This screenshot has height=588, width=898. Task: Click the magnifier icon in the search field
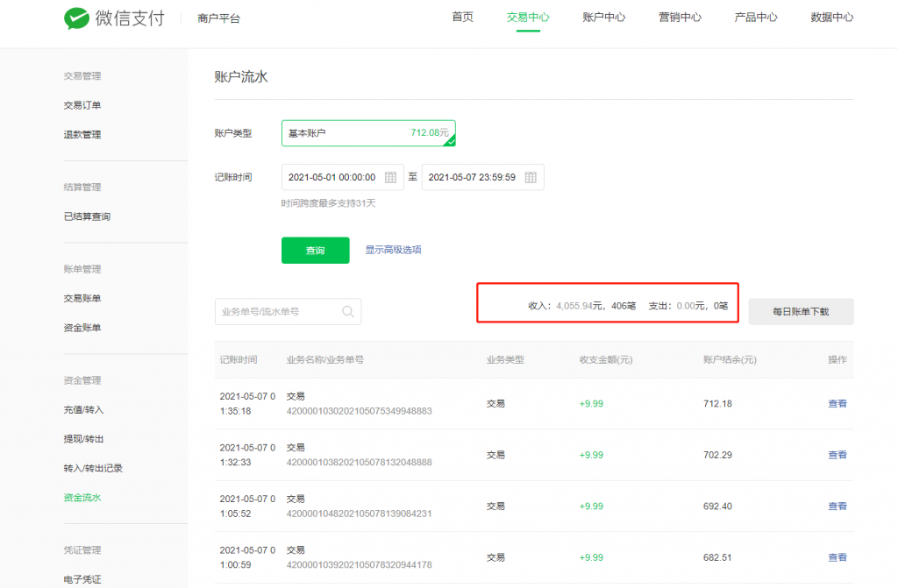tap(347, 311)
